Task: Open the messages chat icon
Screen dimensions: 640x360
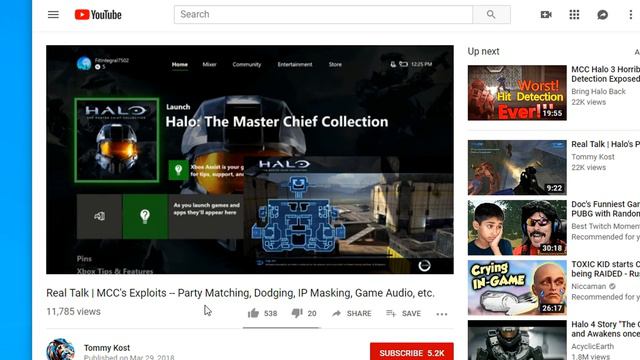Action: pos(602,15)
